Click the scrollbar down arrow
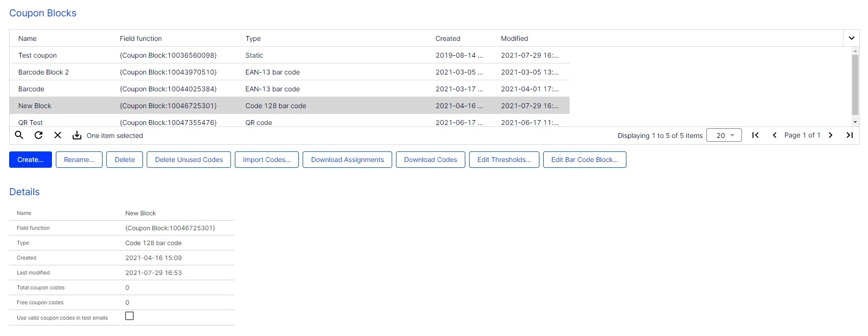868x336 pixels. (855, 122)
